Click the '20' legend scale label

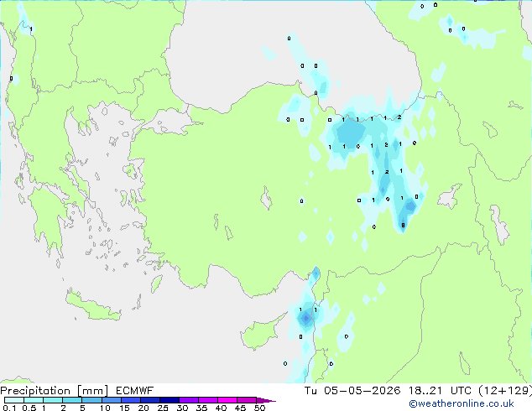coord(143,408)
